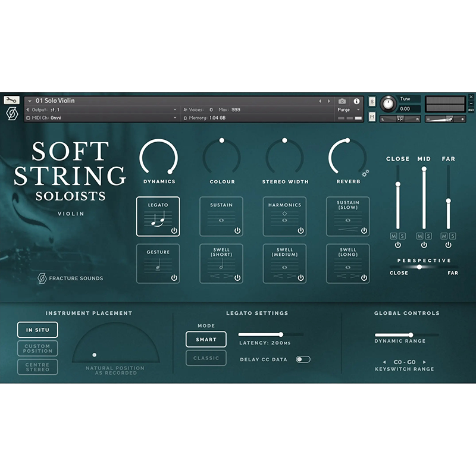The height and width of the screenshot is (476, 476).
Task: Set legato mode to Classic
Action: point(206,358)
